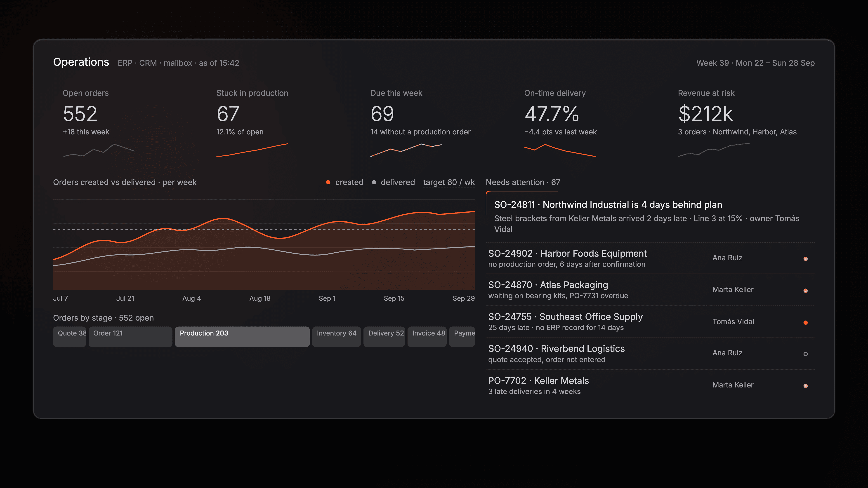Click status dot on Harbor Foods Equipment row

tap(805, 259)
